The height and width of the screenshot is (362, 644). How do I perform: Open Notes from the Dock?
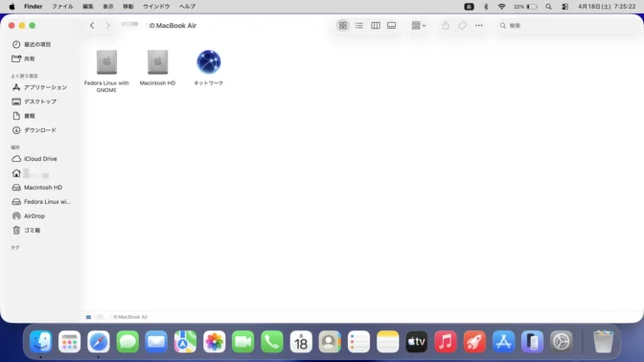click(x=388, y=342)
